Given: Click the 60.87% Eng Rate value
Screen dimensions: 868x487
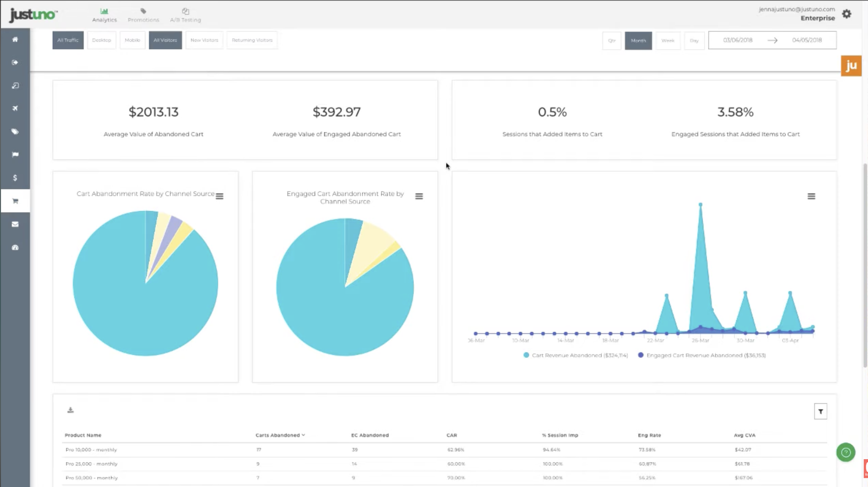Looking at the screenshot, I should coord(647,464).
